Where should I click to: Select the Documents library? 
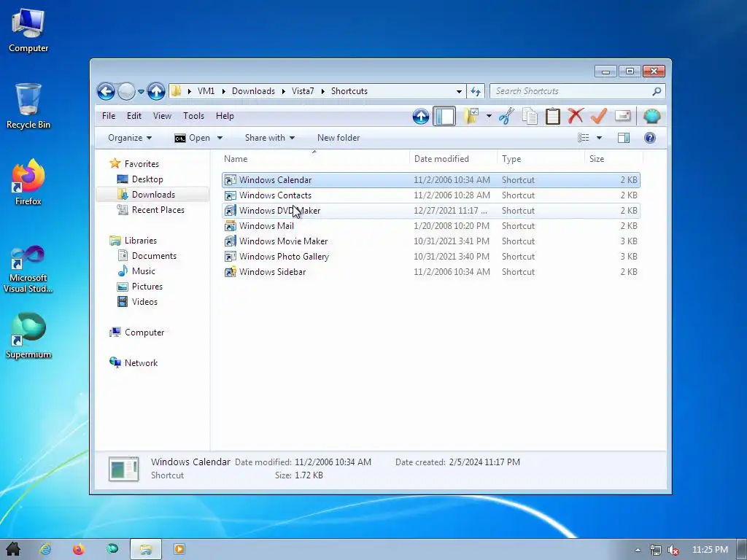(x=154, y=256)
